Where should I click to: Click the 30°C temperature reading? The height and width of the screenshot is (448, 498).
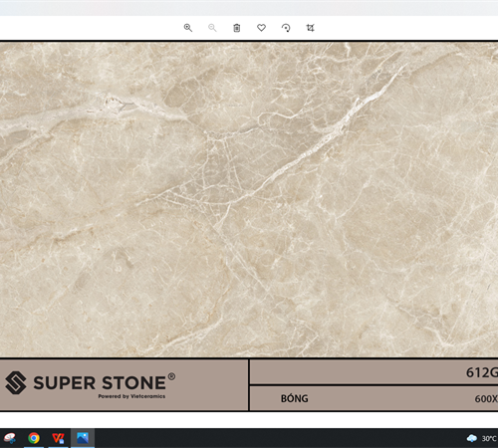489,439
